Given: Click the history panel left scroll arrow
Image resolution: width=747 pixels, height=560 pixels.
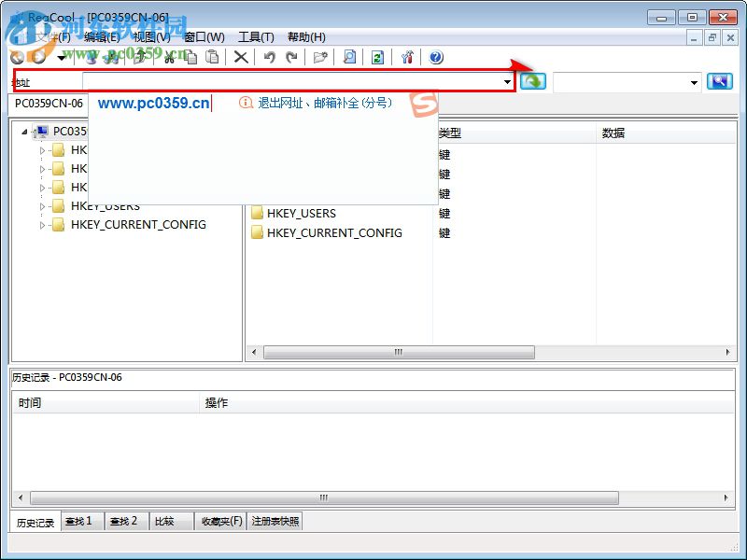Looking at the screenshot, I should (x=20, y=498).
